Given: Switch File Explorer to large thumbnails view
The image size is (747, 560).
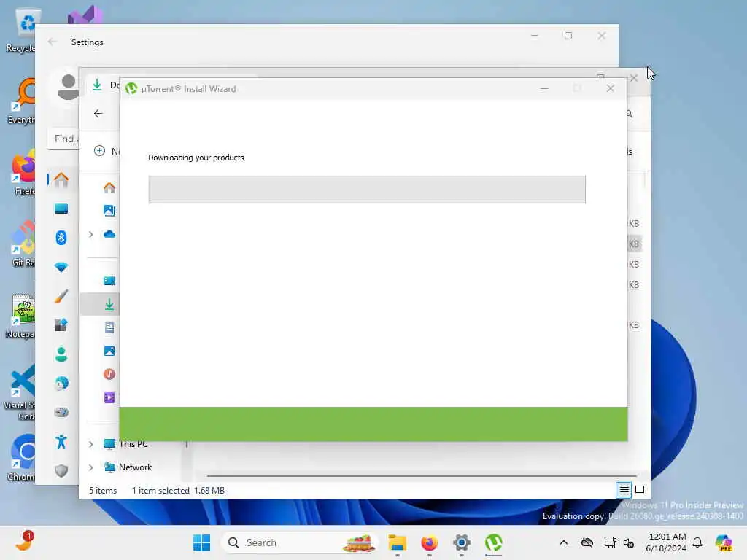Looking at the screenshot, I should pyautogui.click(x=640, y=490).
